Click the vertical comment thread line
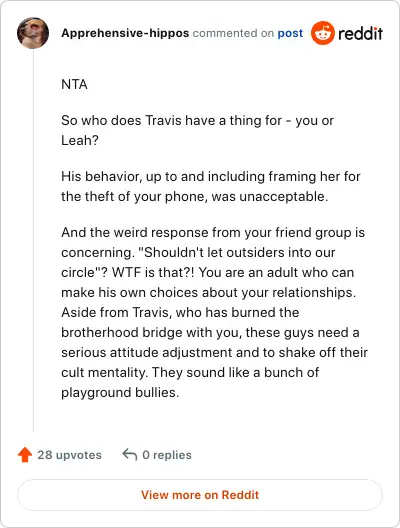The width and height of the screenshot is (400, 528). pos(33,240)
